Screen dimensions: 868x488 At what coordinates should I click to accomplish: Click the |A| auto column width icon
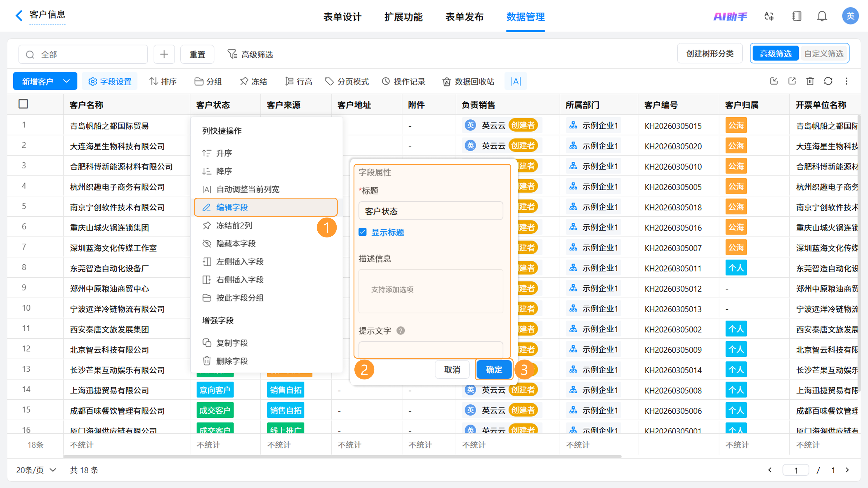click(516, 81)
